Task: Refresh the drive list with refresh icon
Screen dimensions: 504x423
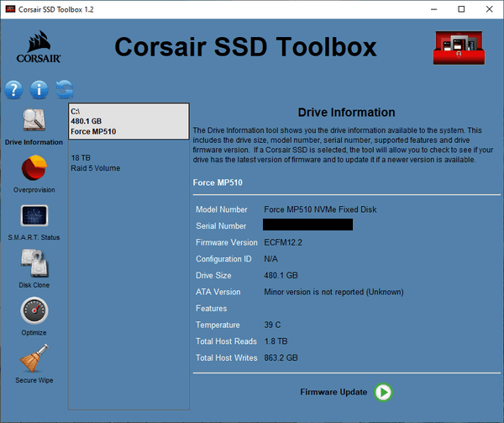Action: click(x=64, y=89)
